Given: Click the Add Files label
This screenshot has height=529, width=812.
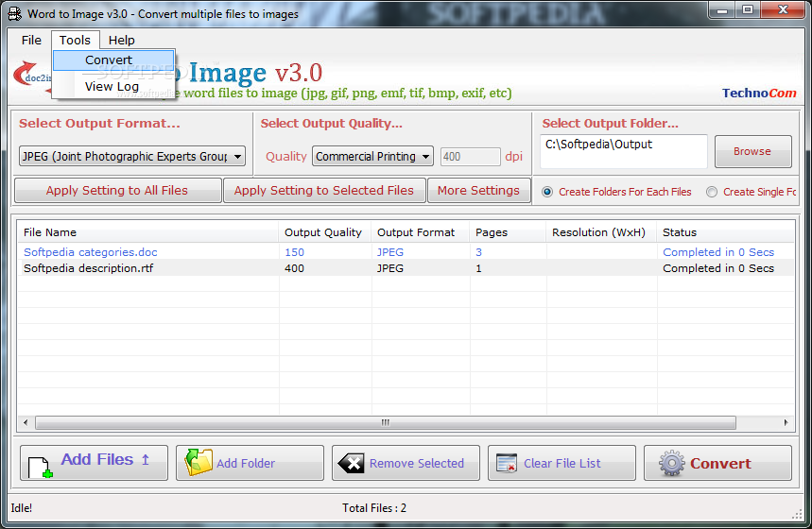Looking at the screenshot, I should pyautogui.click(x=97, y=459).
